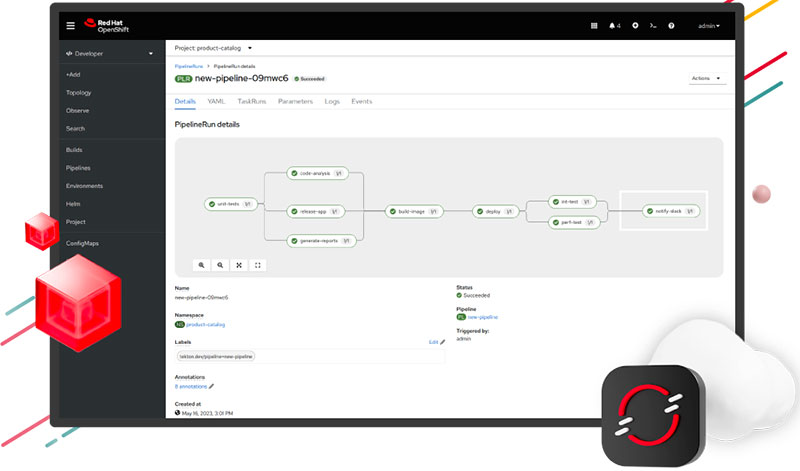Zoom out on the pipeline graph
Screen dimensions: 800x471
coord(220,265)
